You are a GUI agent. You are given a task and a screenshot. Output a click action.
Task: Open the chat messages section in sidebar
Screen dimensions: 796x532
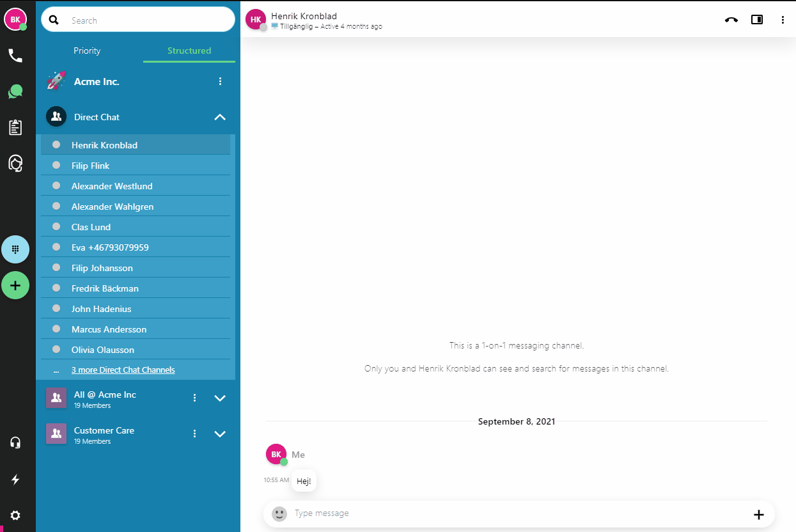(15, 91)
